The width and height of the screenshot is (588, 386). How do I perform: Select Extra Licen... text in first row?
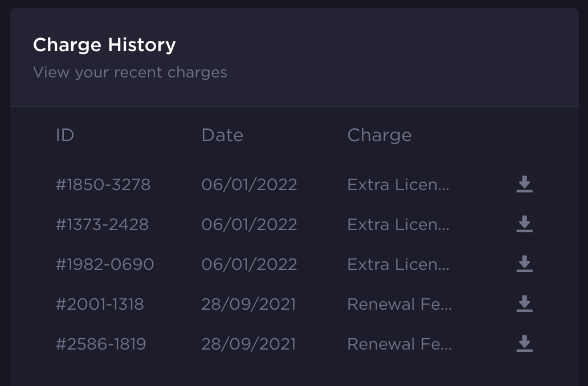pyautogui.click(x=398, y=184)
